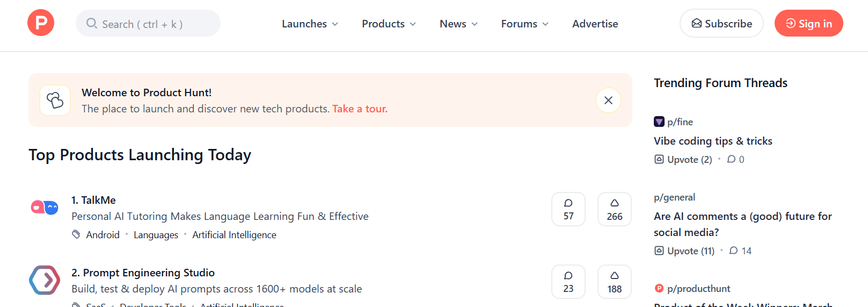Click the p/producthunt forum icon
The width and height of the screenshot is (868, 307).
tap(659, 289)
